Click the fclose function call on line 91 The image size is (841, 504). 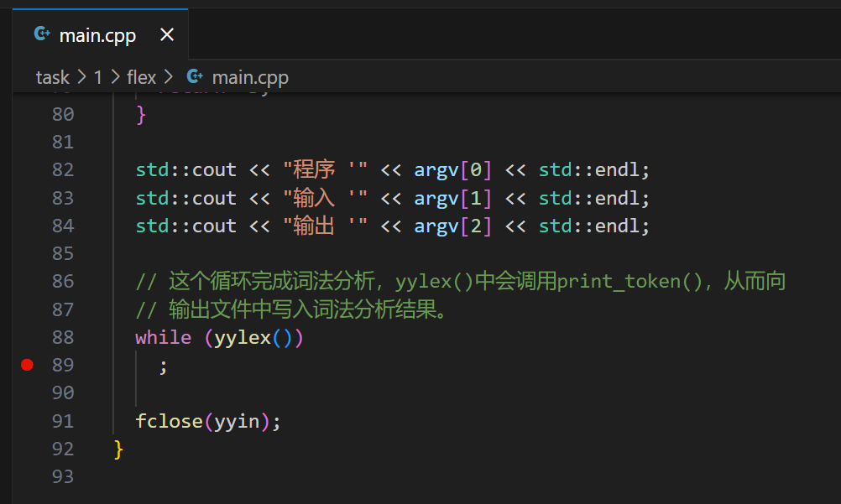[169, 421]
